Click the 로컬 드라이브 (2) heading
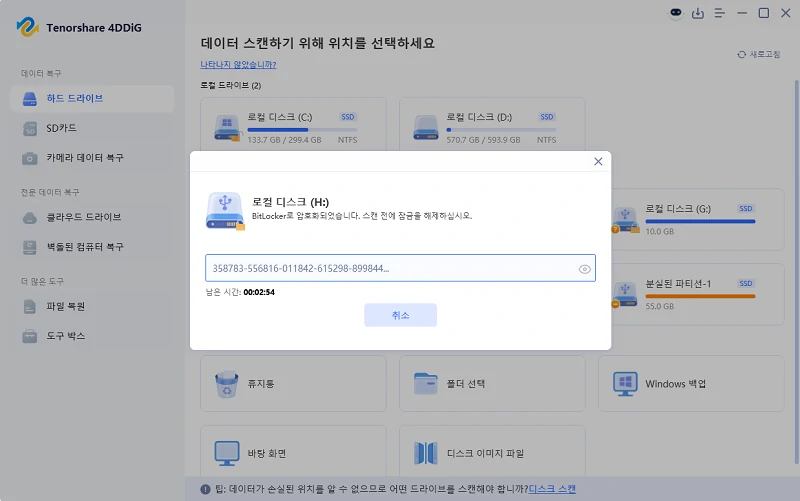 [231, 85]
